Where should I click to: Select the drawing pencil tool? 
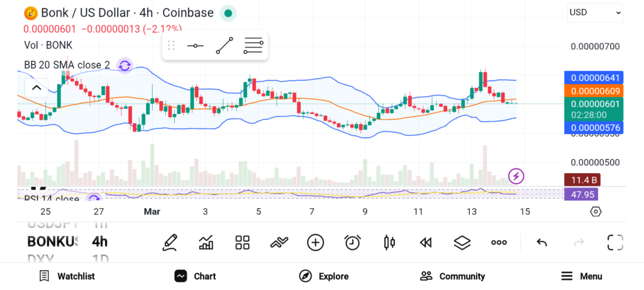click(170, 242)
